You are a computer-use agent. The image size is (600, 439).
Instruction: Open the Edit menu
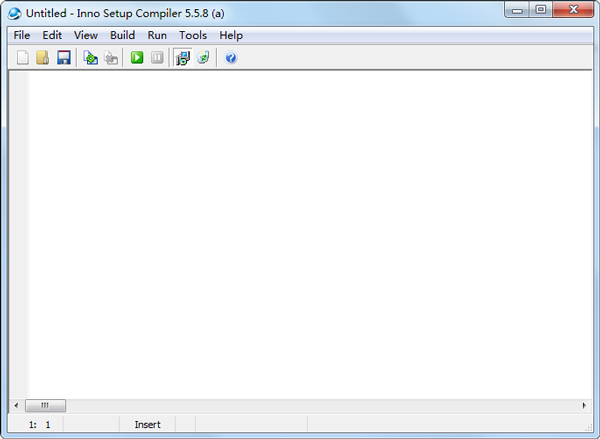[52, 35]
